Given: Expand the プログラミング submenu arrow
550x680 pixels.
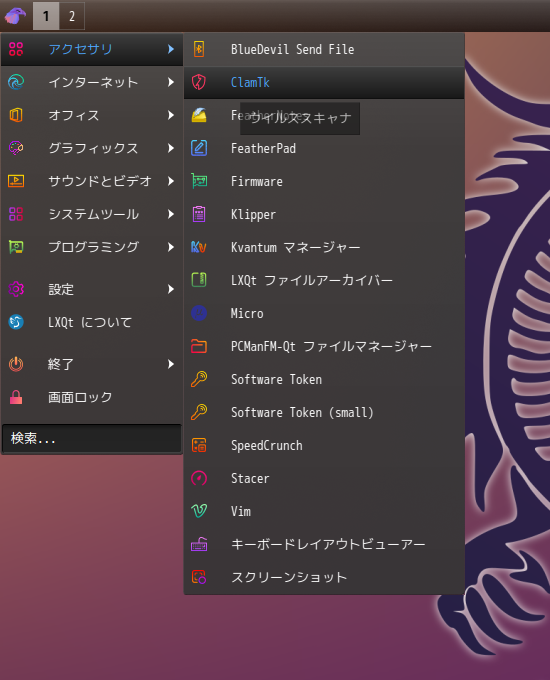Looking at the screenshot, I should tap(171, 247).
